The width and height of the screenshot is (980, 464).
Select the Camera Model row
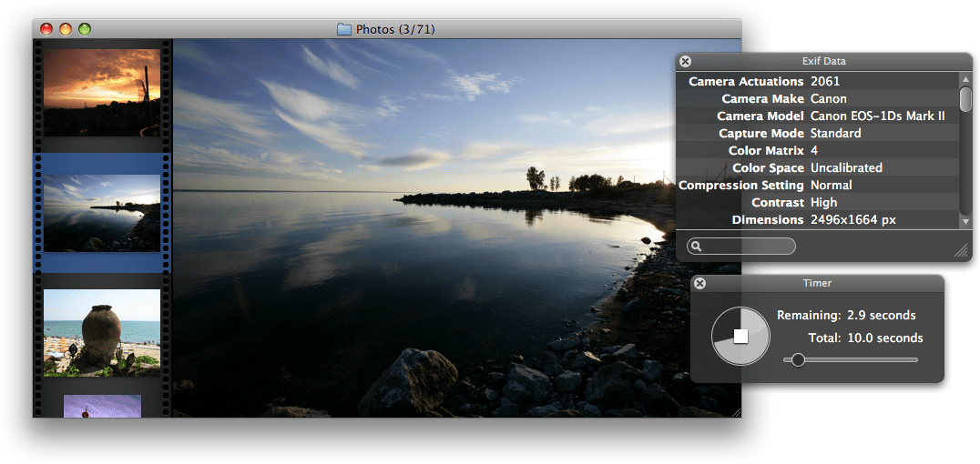[x=818, y=116]
